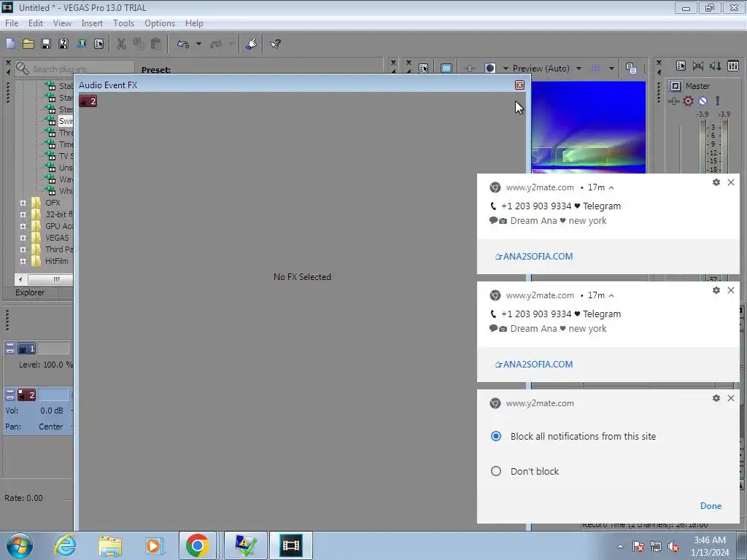Solo the Master bus exclamation icon

click(x=718, y=101)
